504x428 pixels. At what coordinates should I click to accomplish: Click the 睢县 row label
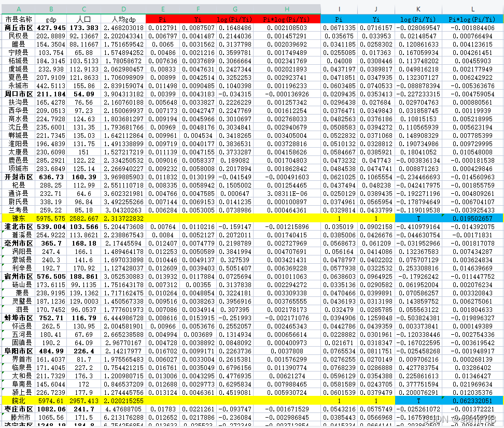pos(19,45)
